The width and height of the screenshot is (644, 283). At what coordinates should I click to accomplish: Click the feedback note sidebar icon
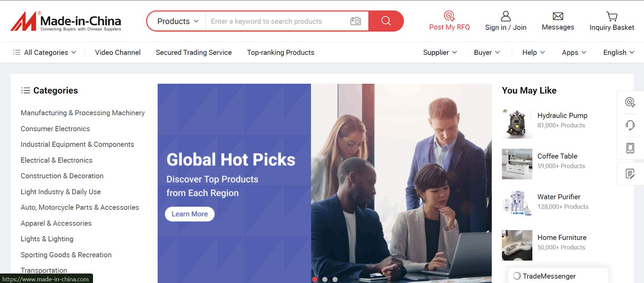[x=630, y=174]
